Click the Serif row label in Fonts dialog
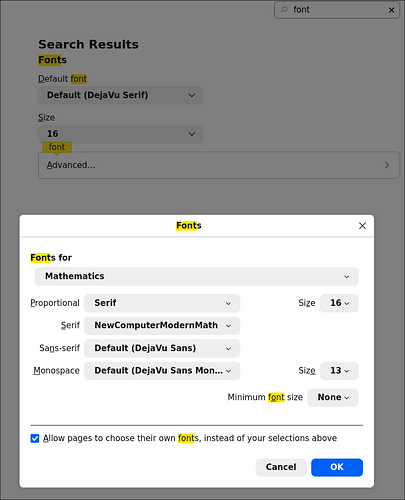 click(70, 325)
